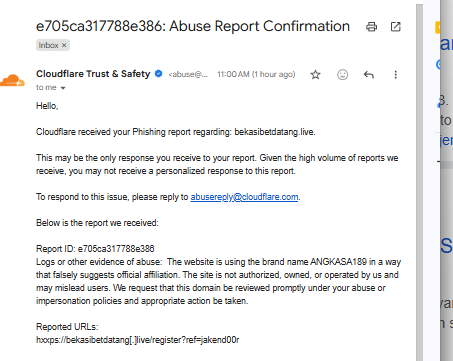Star the Cloudflare abuse report email
The width and height of the screenshot is (453, 361).
315,74
